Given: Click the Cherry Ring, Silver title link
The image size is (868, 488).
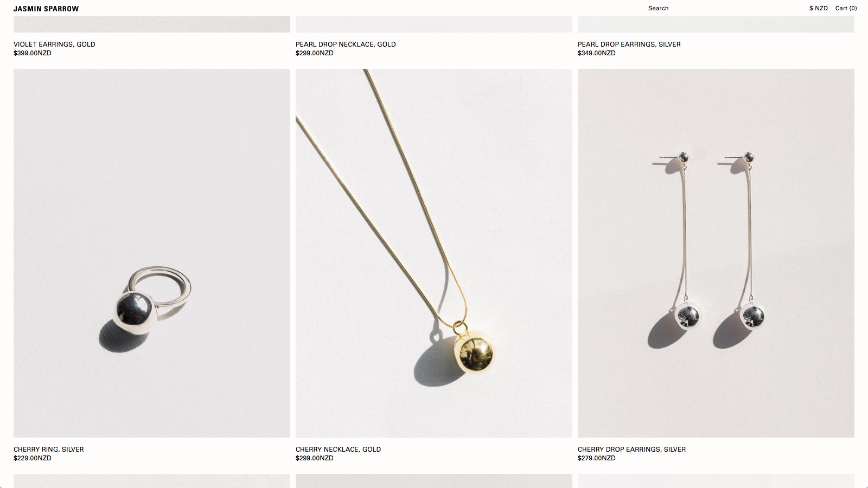Looking at the screenshot, I should [x=49, y=450].
